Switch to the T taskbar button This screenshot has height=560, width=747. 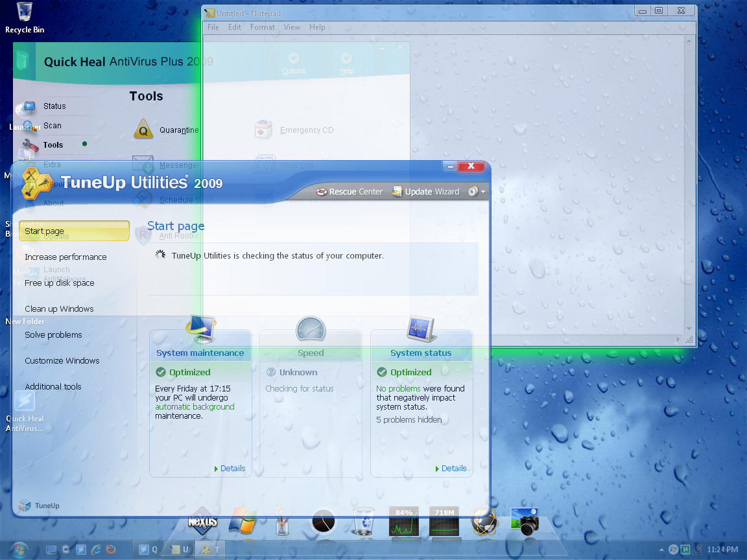pos(211,550)
